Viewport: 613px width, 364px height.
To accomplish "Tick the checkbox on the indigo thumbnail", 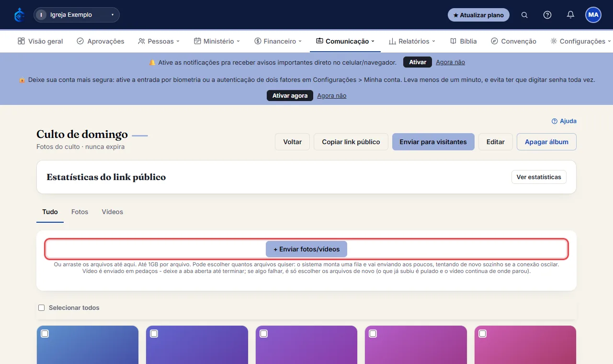I will point(154,334).
